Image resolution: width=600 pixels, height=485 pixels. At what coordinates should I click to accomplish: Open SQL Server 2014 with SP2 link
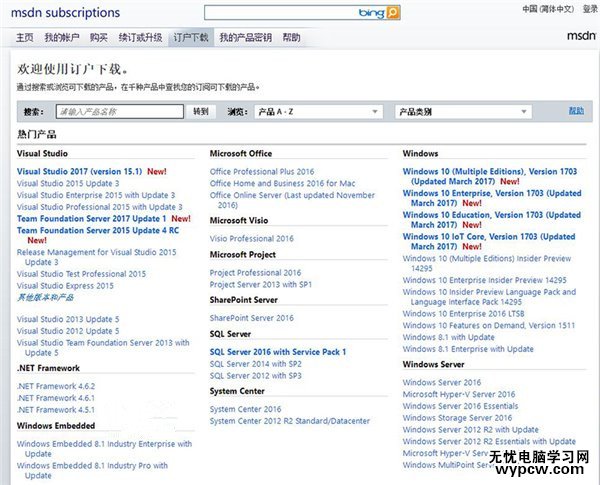256,364
